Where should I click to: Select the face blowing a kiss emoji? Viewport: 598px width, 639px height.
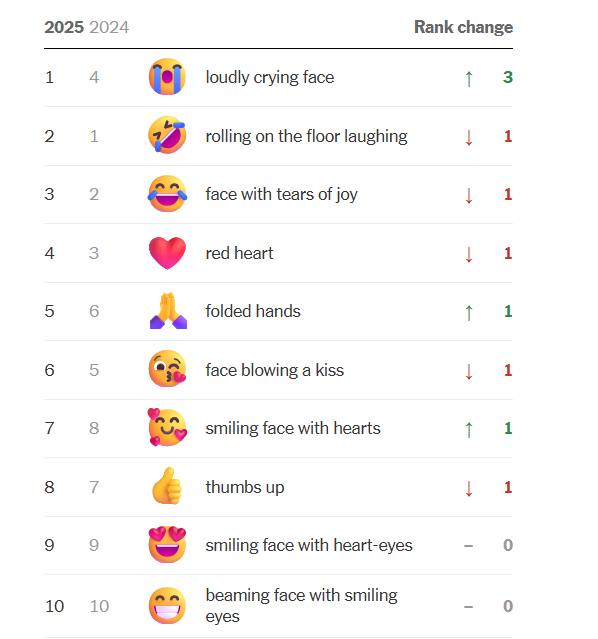coord(167,369)
